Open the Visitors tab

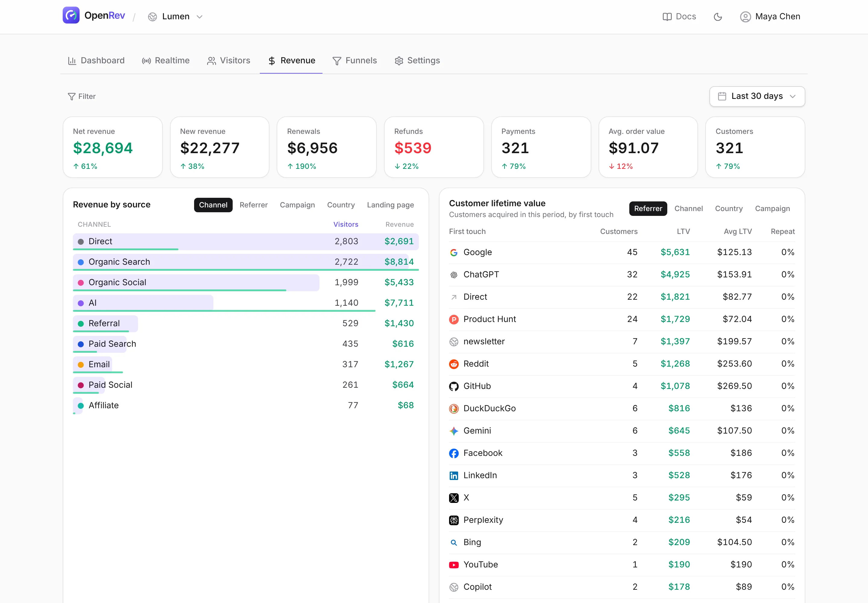[x=228, y=61]
